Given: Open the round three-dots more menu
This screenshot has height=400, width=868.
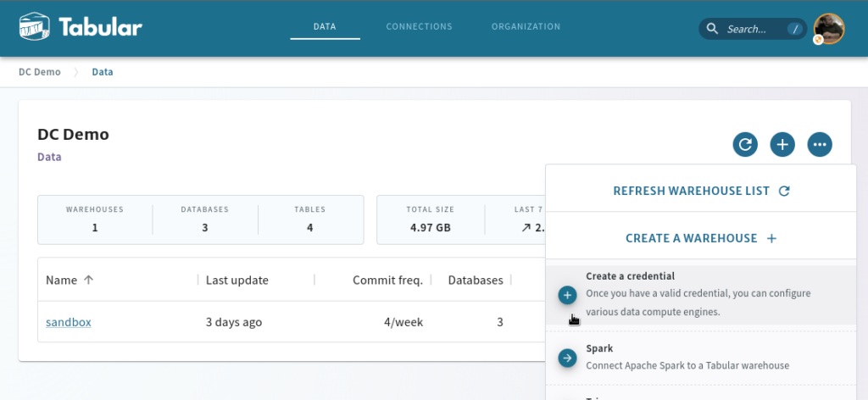Looking at the screenshot, I should click(820, 144).
